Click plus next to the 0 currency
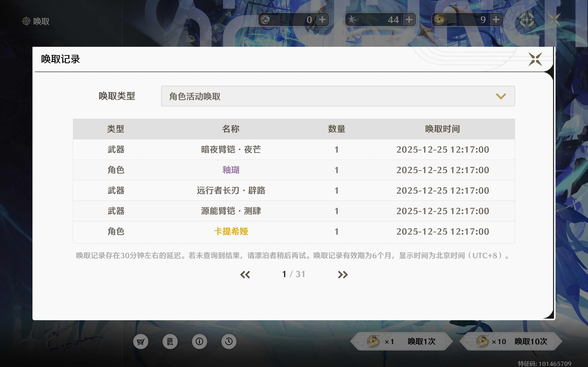 click(x=322, y=20)
